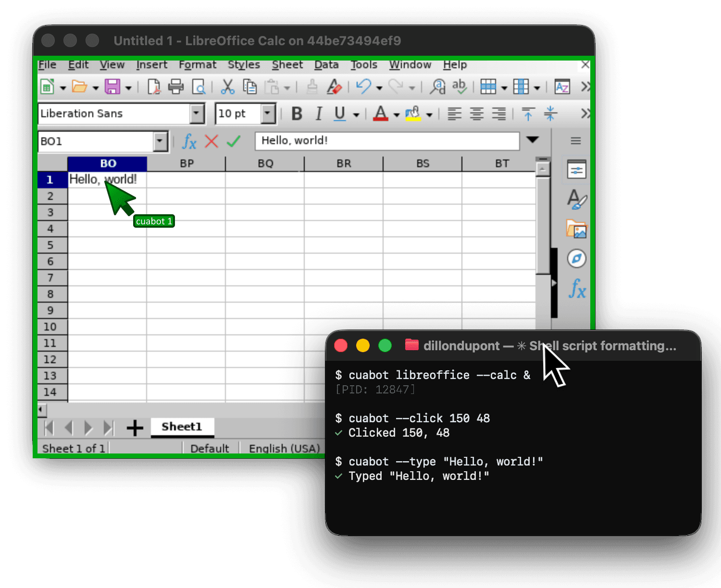Click the Paste clipboard icon
This screenshot has width=721, height=588.
(273, 87)
